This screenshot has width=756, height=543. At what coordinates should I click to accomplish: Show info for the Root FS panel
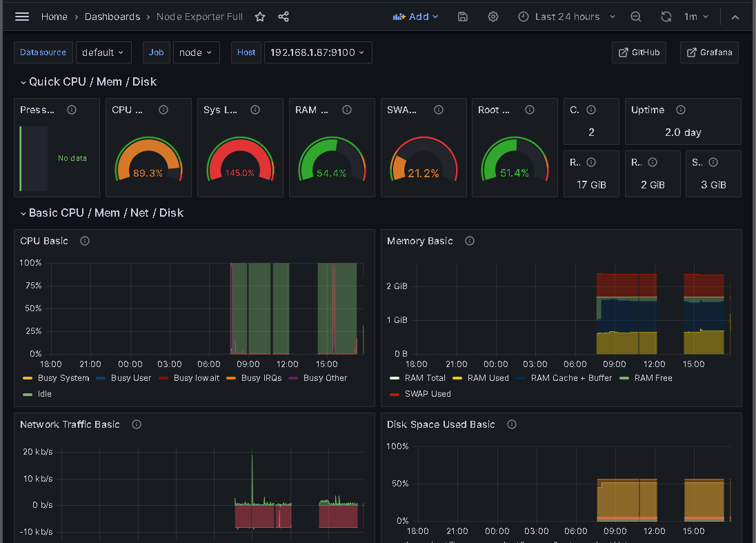click(530, 110)
